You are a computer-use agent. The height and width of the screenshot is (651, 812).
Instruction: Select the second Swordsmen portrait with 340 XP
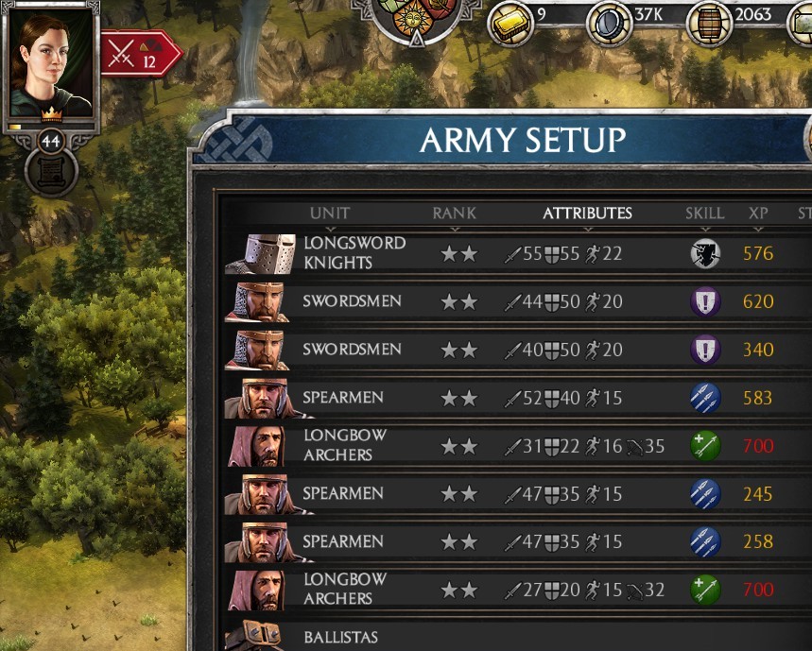[x=257, y=351]
